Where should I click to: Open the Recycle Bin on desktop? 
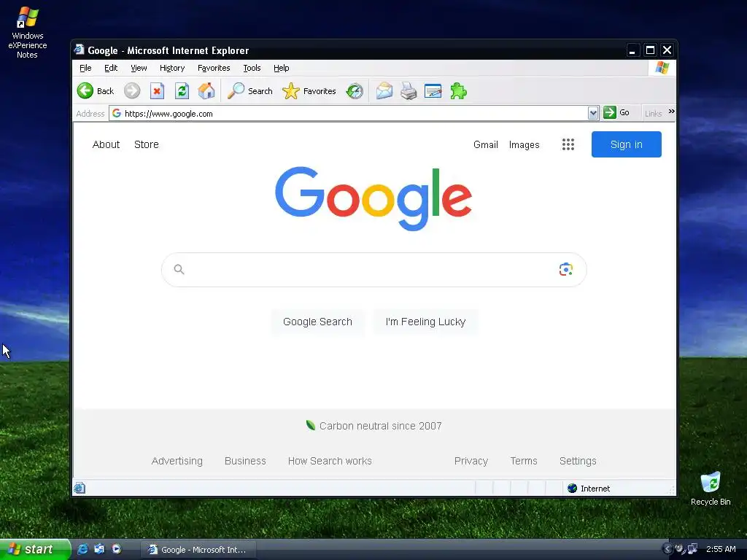point(711,488)
